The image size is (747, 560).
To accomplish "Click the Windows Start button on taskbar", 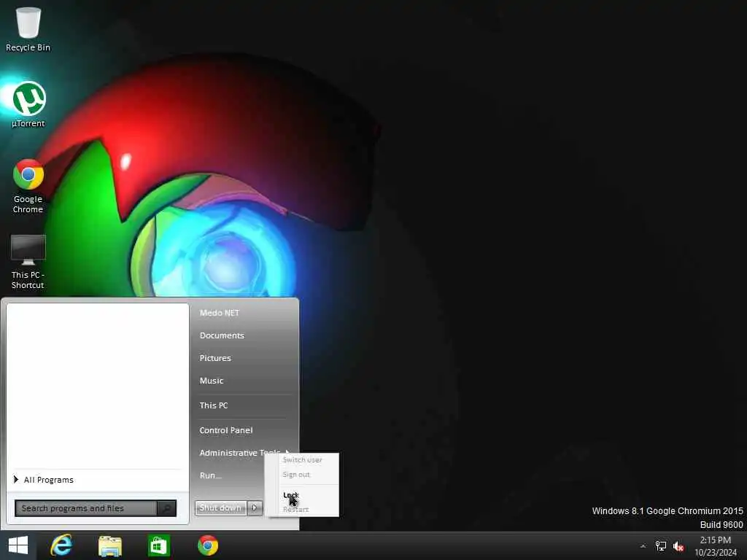I will pos(18,545).
